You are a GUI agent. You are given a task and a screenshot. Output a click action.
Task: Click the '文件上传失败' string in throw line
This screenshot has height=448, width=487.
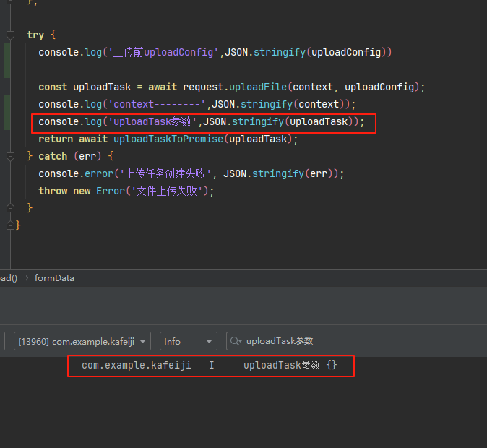coord(168,191)
